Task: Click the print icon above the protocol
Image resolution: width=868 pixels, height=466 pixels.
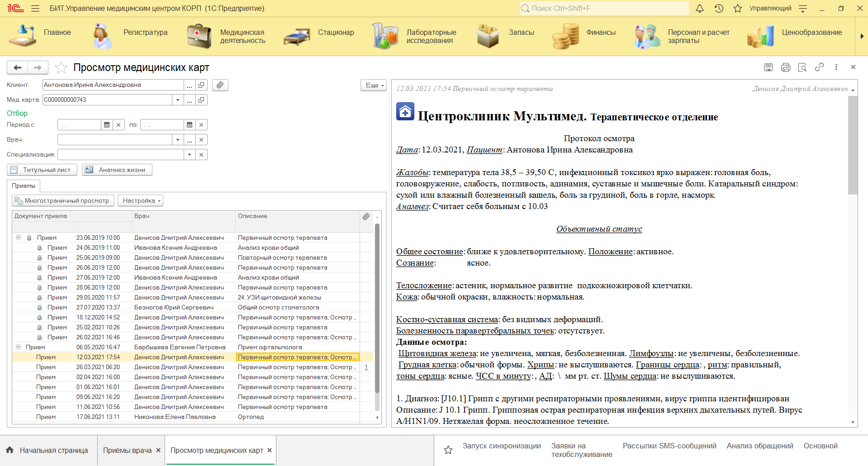Action: tap(785, 67)
